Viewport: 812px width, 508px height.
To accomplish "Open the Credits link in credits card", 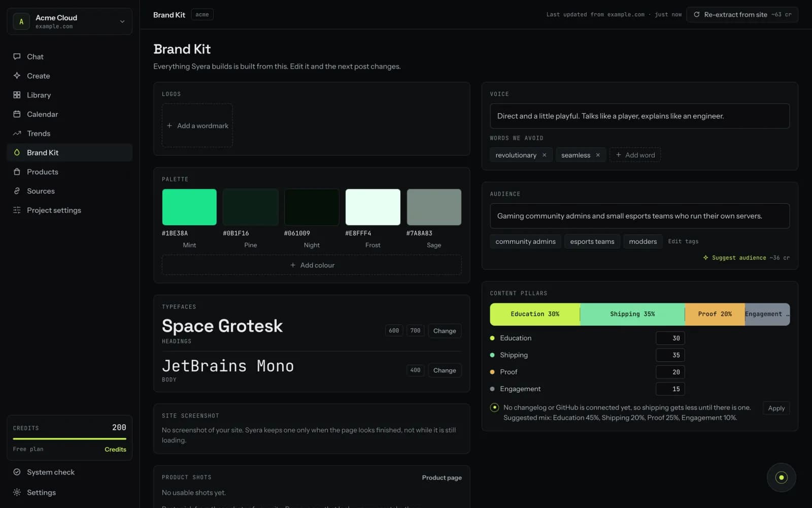I will click(x=115, y=450).
